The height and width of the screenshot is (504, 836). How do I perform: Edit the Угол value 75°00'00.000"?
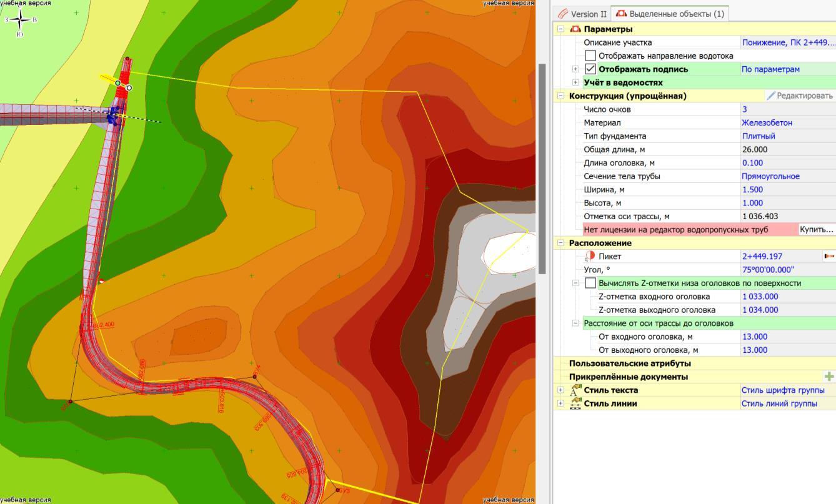click(x=788, y=269)
